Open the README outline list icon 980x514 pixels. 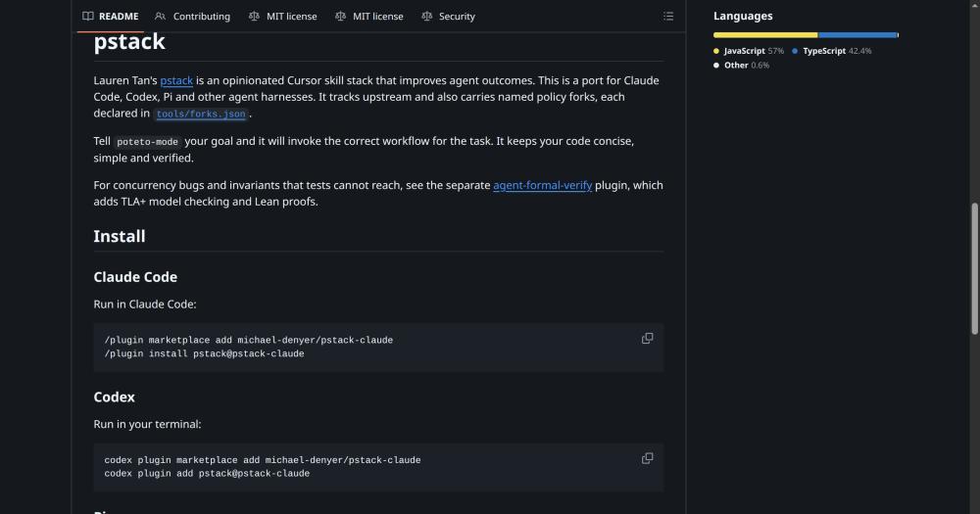coord(668,17)
